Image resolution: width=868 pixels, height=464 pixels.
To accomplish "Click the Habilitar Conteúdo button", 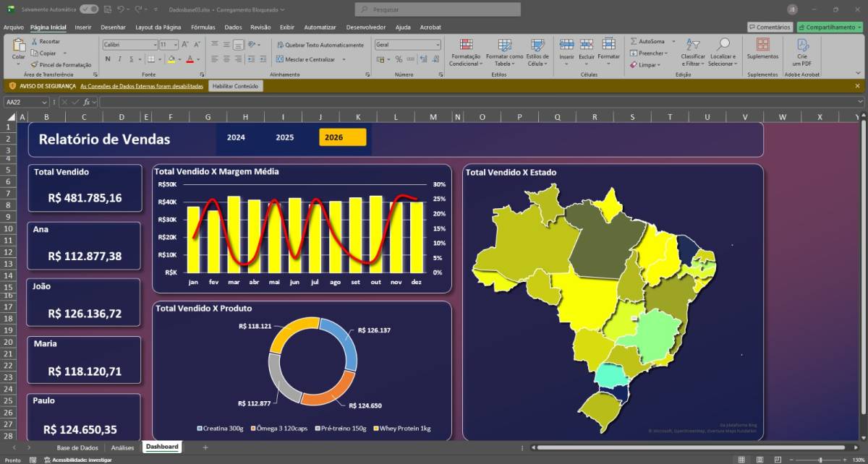I will coord(236,85).
